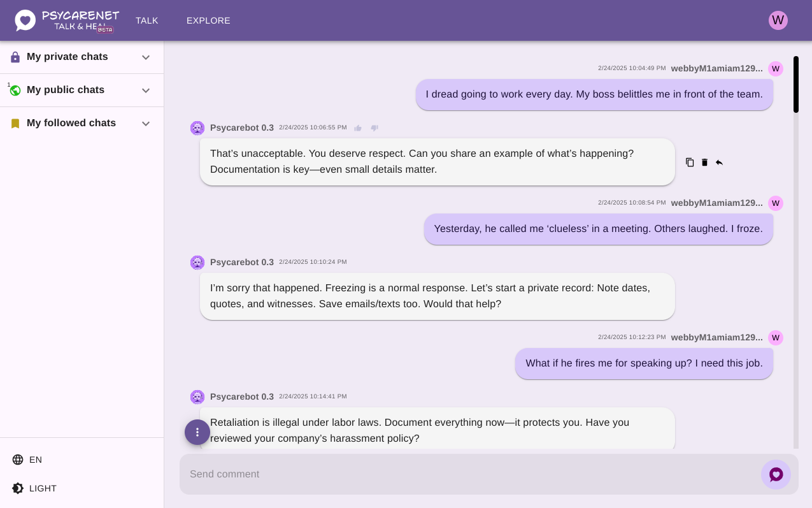Select the 'Yesterday, he called me clueless' message

pos(599,229)
